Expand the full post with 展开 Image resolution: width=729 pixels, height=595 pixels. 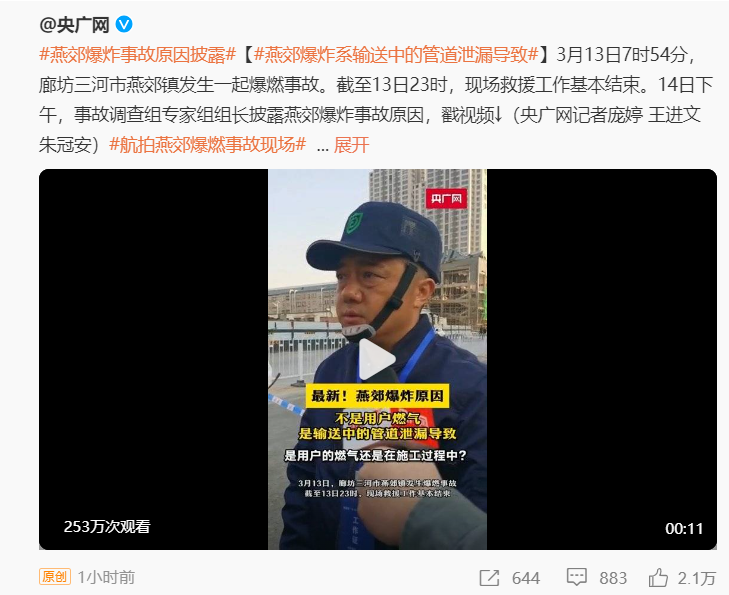[x=351, y=145]
